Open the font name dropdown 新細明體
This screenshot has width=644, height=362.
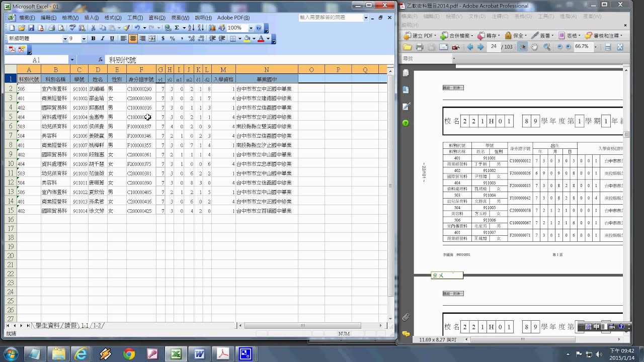click(65, 39)
